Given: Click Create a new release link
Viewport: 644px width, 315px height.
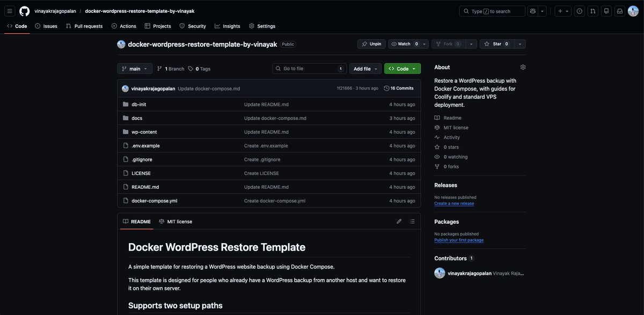Looking at the screenshot, I should [454, 203].
